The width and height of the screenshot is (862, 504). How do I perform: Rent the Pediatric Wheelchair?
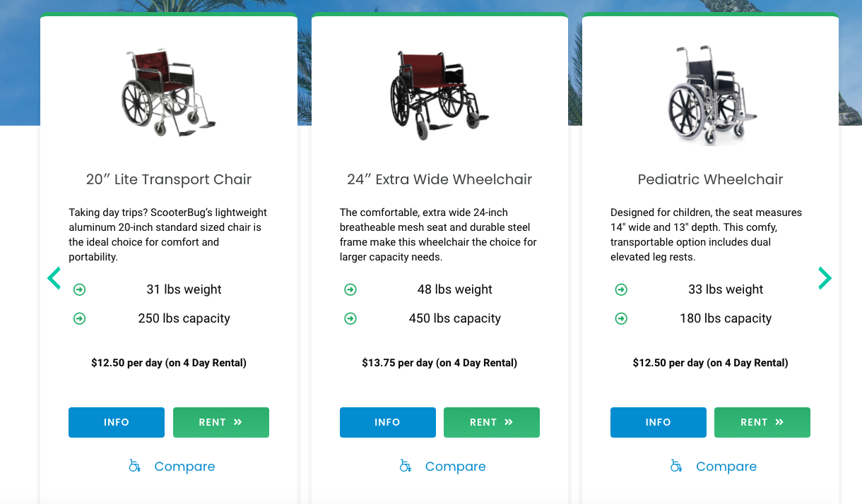(762, 422)
